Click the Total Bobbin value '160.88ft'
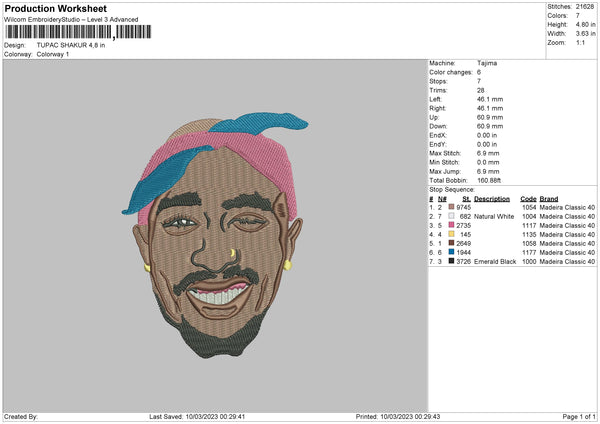 (x=489, y=181)
